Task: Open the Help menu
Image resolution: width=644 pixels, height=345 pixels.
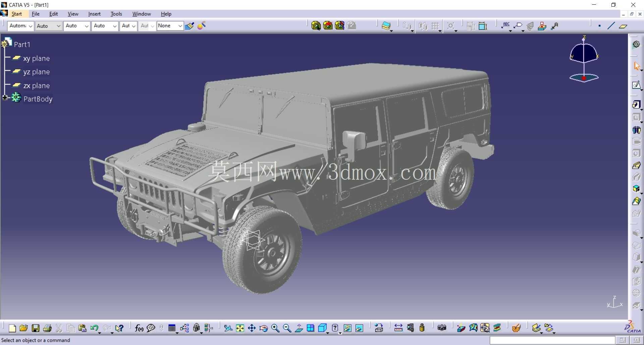Action: [166, 14]
